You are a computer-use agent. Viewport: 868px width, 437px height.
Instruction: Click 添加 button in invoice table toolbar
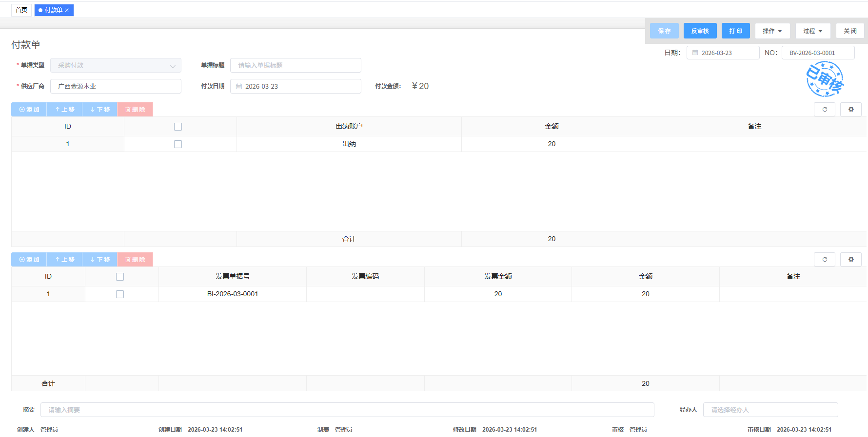pyautogui.click(x=29, y=260)
